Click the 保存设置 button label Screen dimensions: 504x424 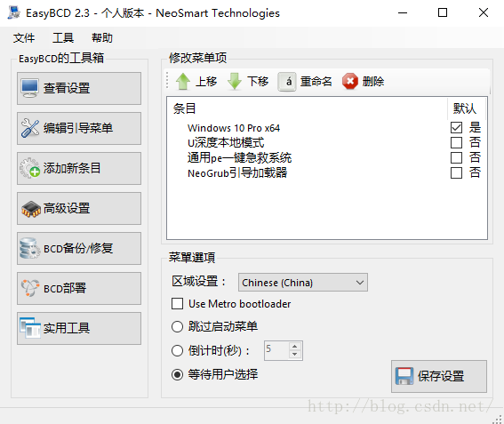click(x=441, y=376)
